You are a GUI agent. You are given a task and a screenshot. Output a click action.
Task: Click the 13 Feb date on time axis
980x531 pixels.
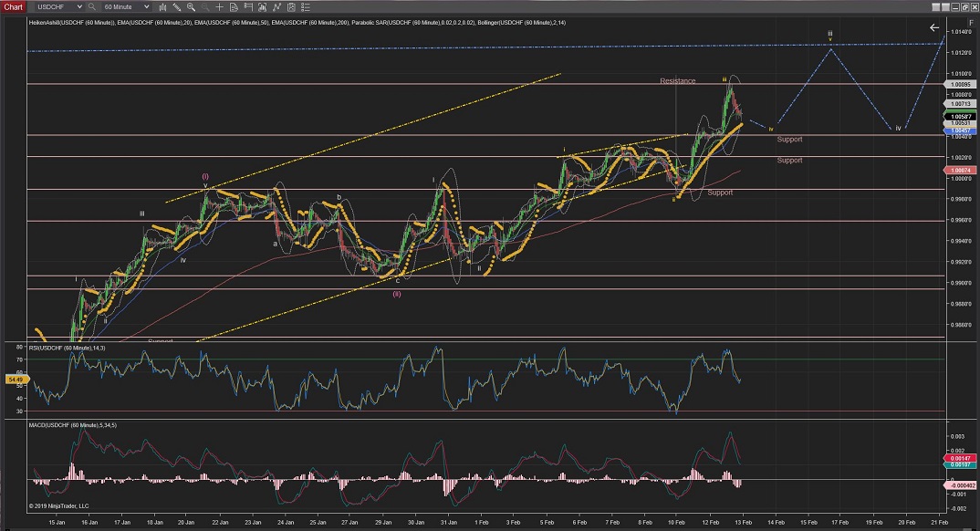[743, 522]
